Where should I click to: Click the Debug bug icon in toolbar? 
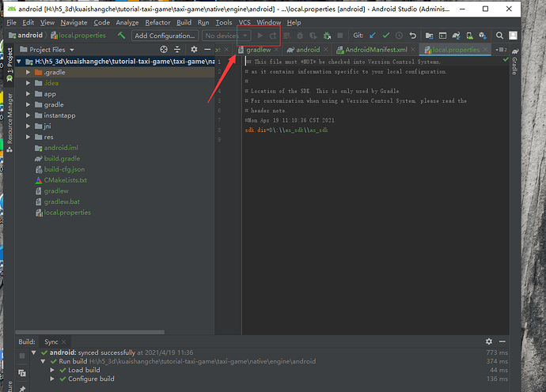299,36
